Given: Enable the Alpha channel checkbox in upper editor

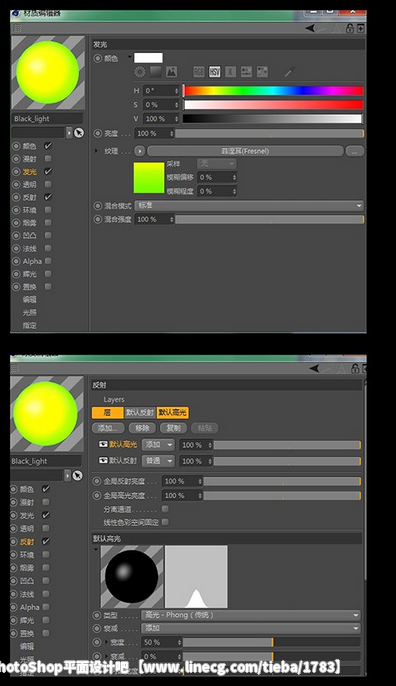Looking at the screenshot, I should 48,261.
